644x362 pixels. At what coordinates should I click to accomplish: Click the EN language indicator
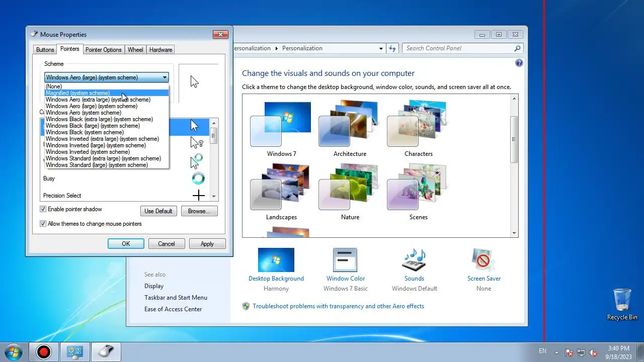click(x=542, y=351)
